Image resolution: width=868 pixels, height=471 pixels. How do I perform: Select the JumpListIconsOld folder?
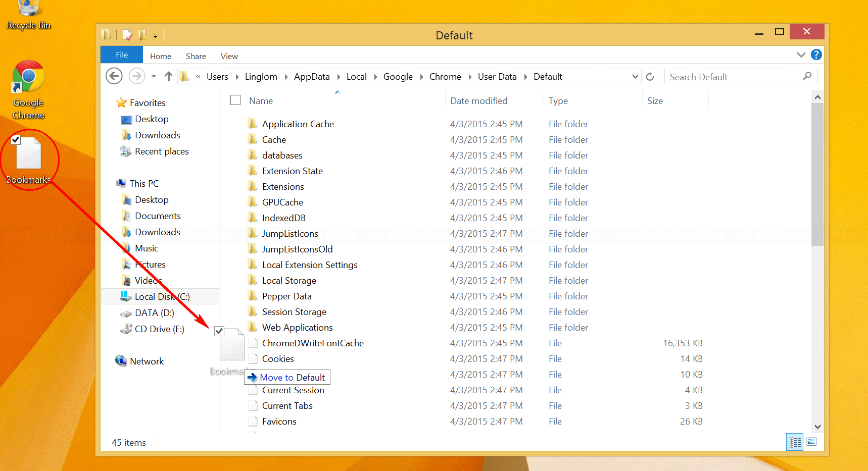[x=297, y=249]
